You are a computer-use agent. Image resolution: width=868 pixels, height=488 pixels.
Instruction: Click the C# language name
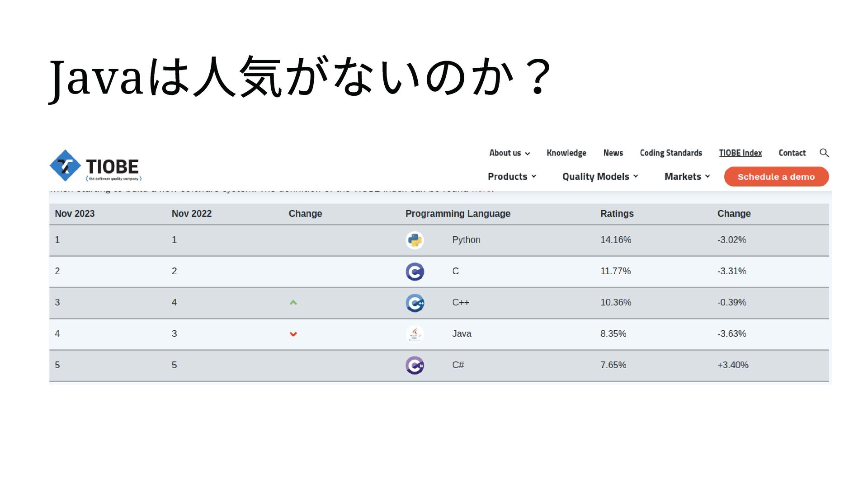[x=458, y=365]
